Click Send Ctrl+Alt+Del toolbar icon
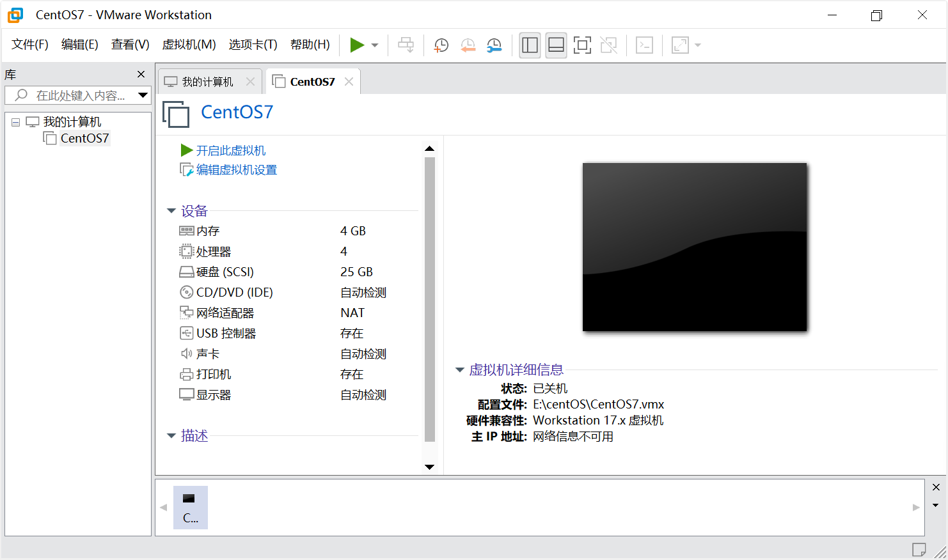This screenshot has width=948, height=560. click(406, 45)
